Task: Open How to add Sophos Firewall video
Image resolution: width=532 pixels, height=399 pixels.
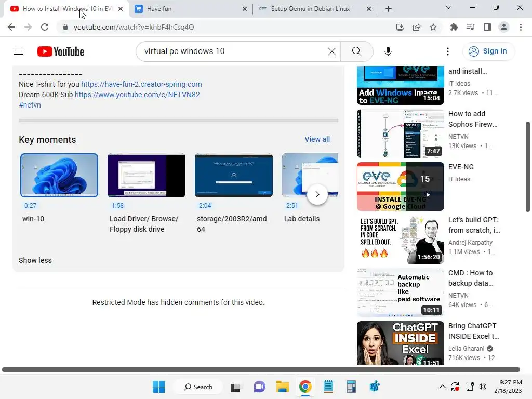Action: [401, 134]
